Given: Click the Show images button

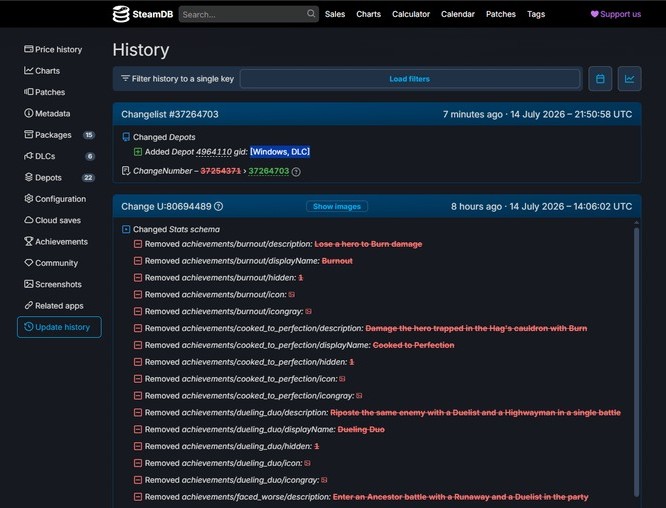Looking at the screenshot, I should tap(337, 206).
